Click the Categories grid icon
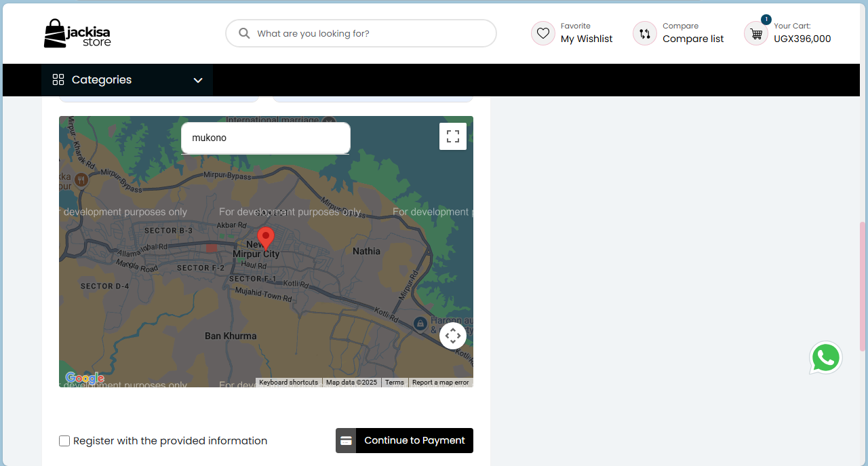Screen dimensions: 868x466 (x=58, y=79)
